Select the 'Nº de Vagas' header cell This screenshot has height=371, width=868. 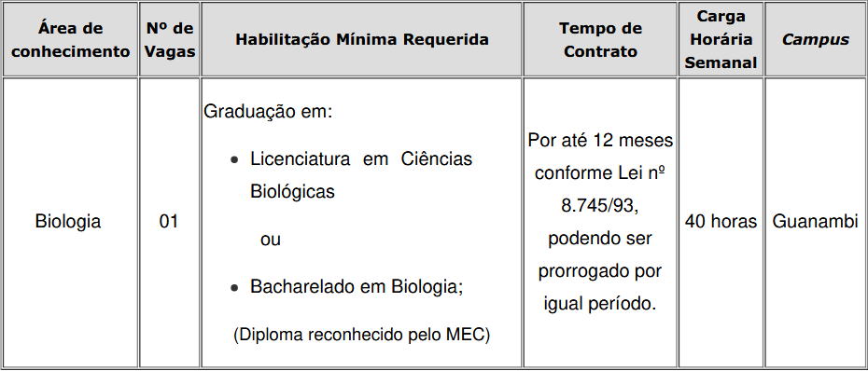point(169,39)
